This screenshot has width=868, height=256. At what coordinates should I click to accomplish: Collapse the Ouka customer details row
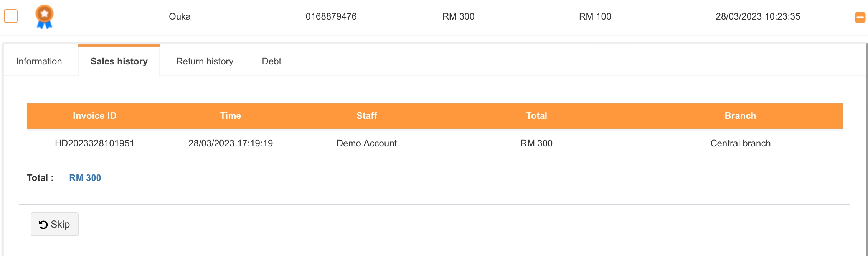click(860, 17)
